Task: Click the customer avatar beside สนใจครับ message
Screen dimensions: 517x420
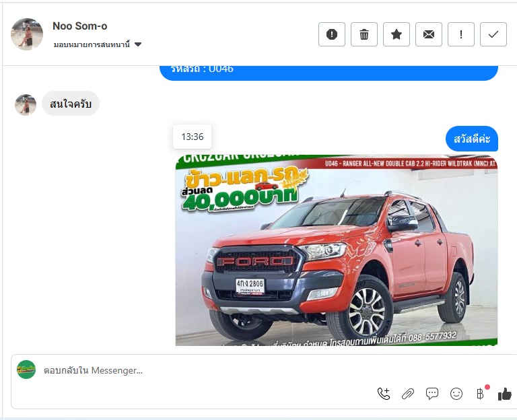Action: click(x=26, y=104)
